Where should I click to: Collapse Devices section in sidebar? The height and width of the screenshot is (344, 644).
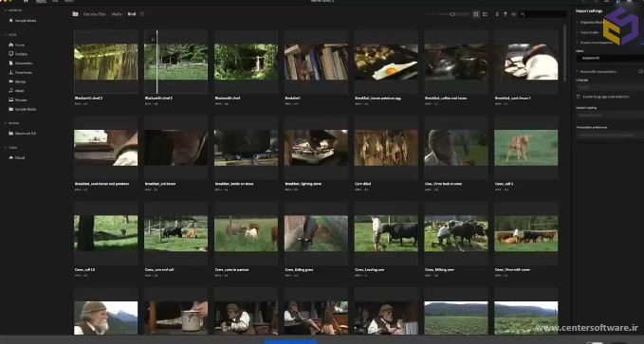point(6,123)
